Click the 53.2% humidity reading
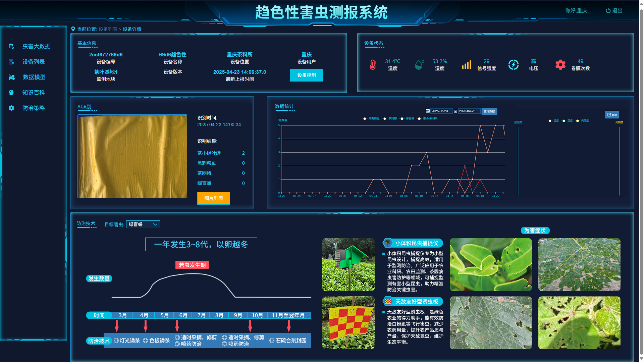 click(440, 61)
